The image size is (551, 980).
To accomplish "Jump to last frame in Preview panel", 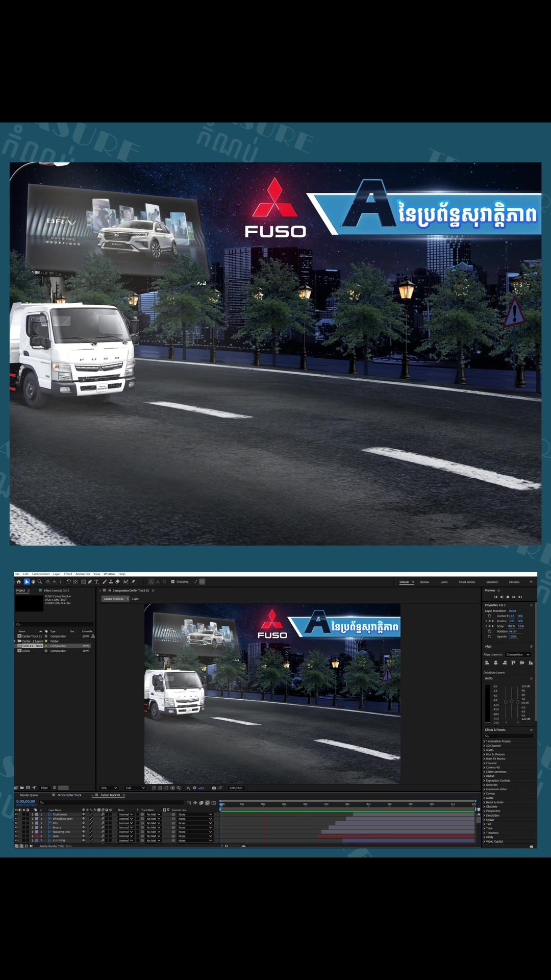I will click(x=520, y=597).
